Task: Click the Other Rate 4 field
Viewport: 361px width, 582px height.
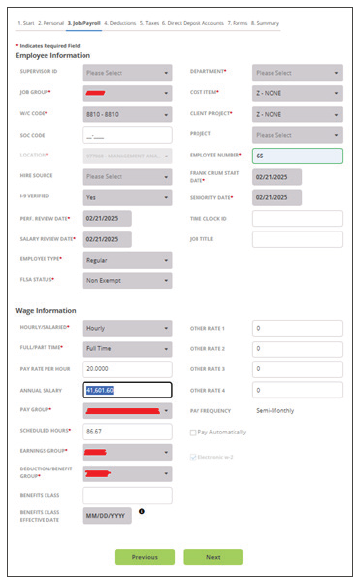Action: 297,390
